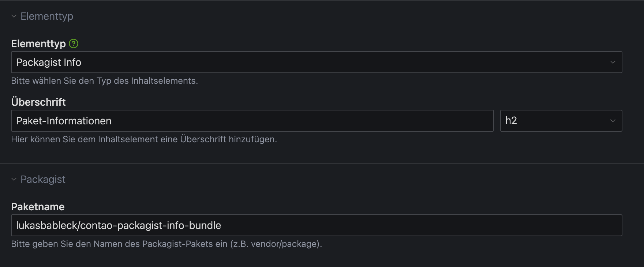Click the divider line above the Packagist section
644x267 pixels.
pyautogui.click(x=322, y=163)
